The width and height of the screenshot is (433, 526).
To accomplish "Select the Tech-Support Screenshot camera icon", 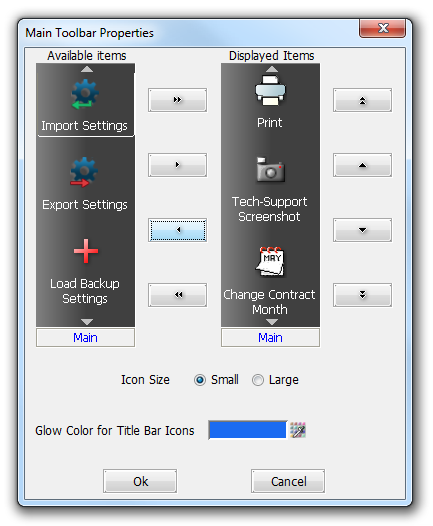I will click(x=270, y=169).
